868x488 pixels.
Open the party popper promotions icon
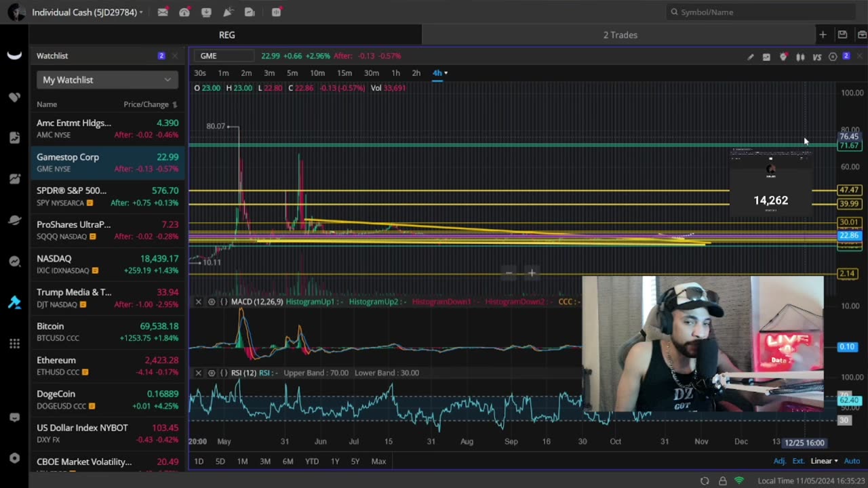pyautogui.click(x=228, y=12)
